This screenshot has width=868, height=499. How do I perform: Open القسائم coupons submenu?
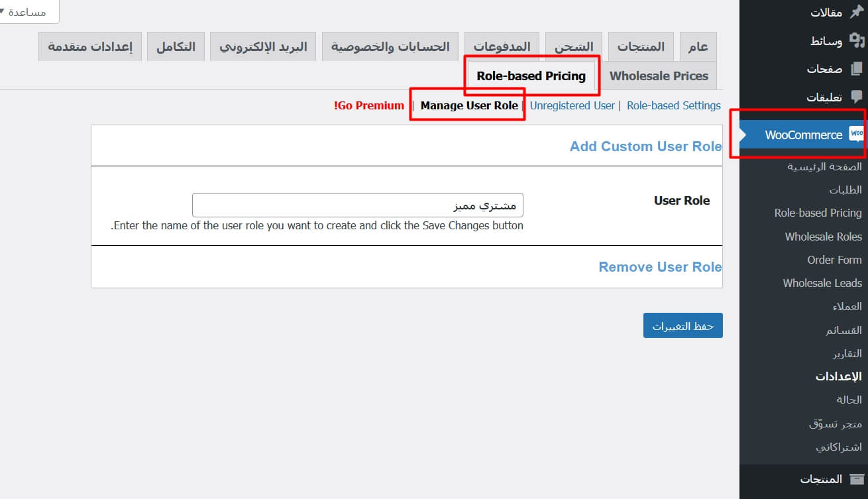tap(843, 330)
